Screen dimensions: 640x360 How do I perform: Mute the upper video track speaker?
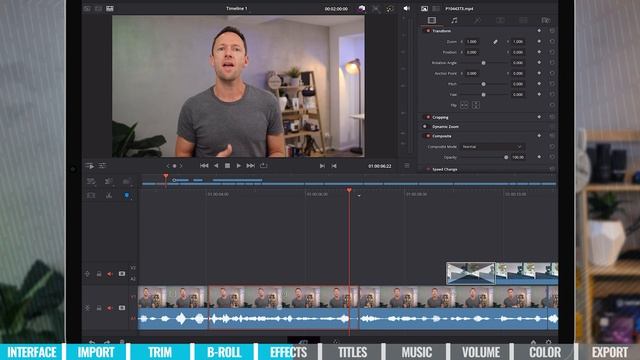[110, 274]
